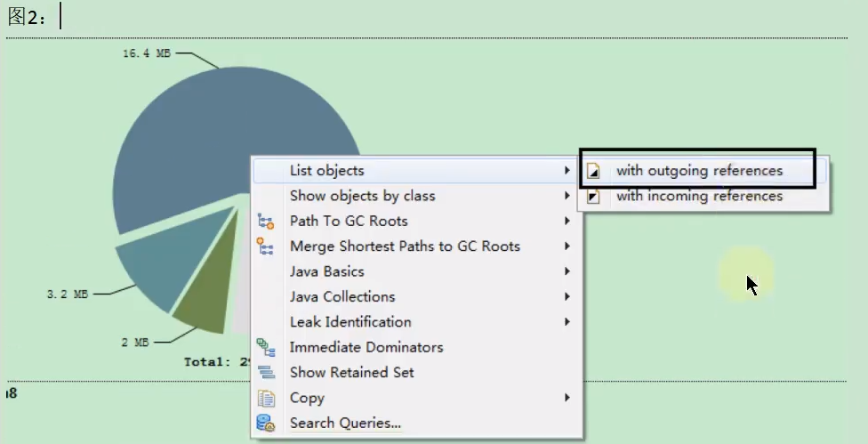
Task: Expand arrow beside Merge Shortest Paths
Action: pyautogui.click(x=567, y=246)
